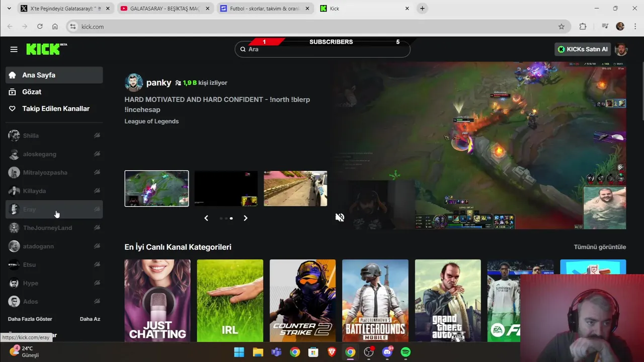Open Mitralyozpasha channel avatar
Viewport: 644px width, 362px height.
pos(14,172)
